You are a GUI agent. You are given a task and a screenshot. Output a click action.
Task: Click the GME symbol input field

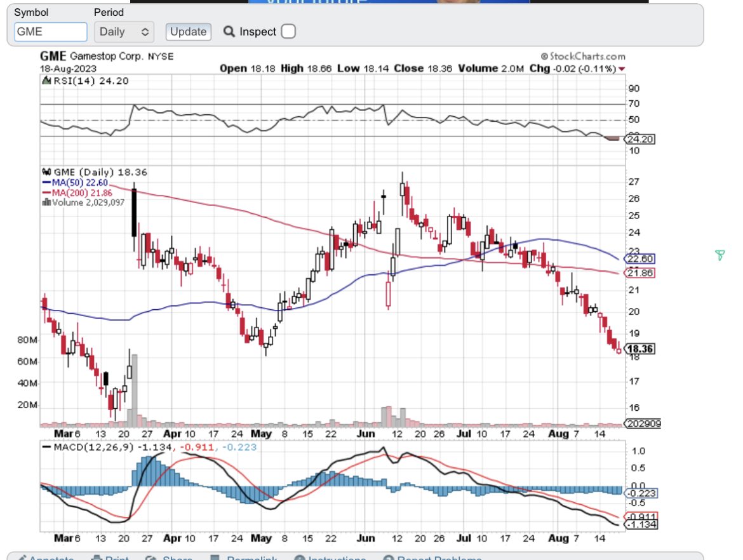[x=51, y=32]
